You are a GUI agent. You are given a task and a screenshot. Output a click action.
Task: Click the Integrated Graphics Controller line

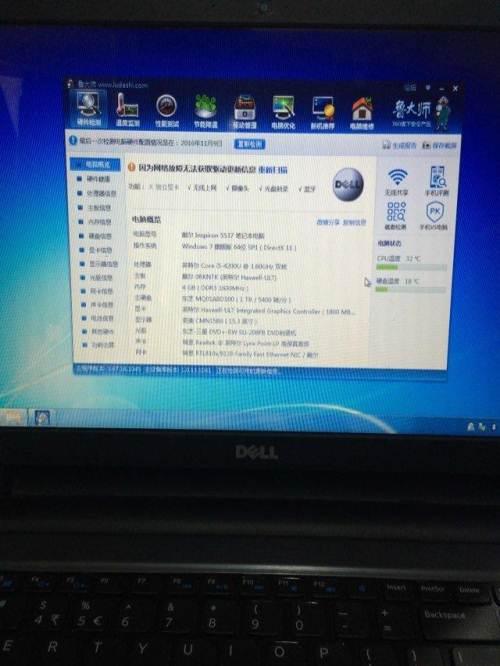click(268, 311)
